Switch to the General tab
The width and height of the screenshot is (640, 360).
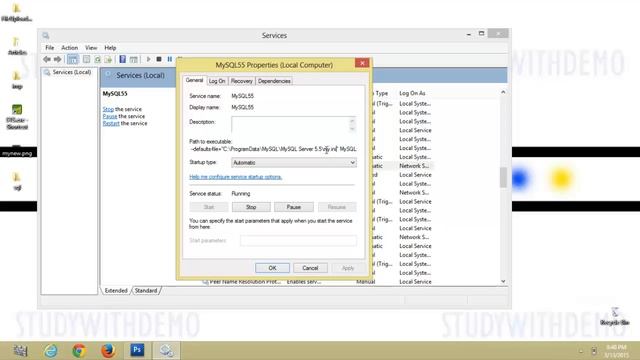tap(194, 80)
